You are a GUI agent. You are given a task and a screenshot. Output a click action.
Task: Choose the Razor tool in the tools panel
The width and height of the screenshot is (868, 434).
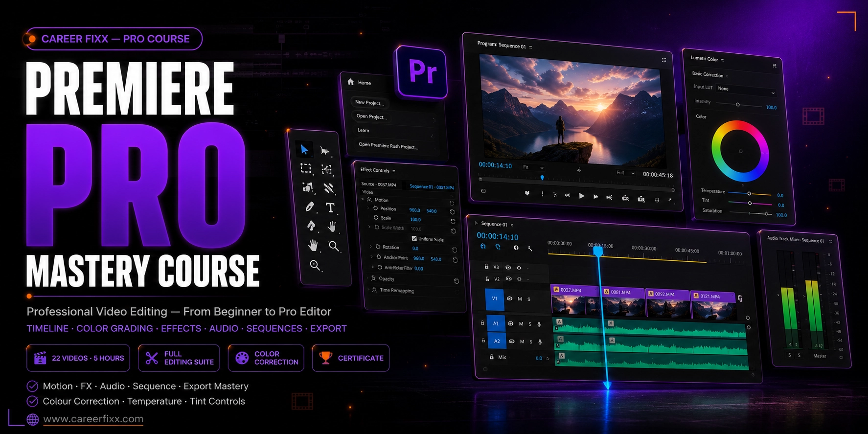coord(328,188)
